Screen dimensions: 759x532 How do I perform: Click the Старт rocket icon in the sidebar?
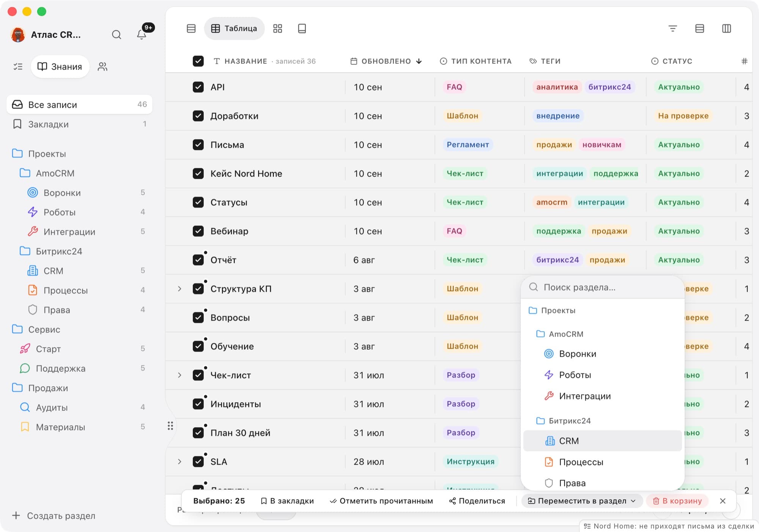click(25, 349)
